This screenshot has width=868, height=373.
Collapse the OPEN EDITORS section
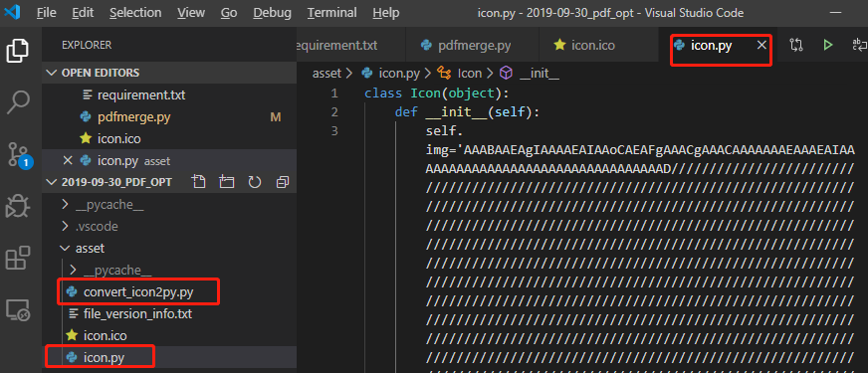coord(169,73)
